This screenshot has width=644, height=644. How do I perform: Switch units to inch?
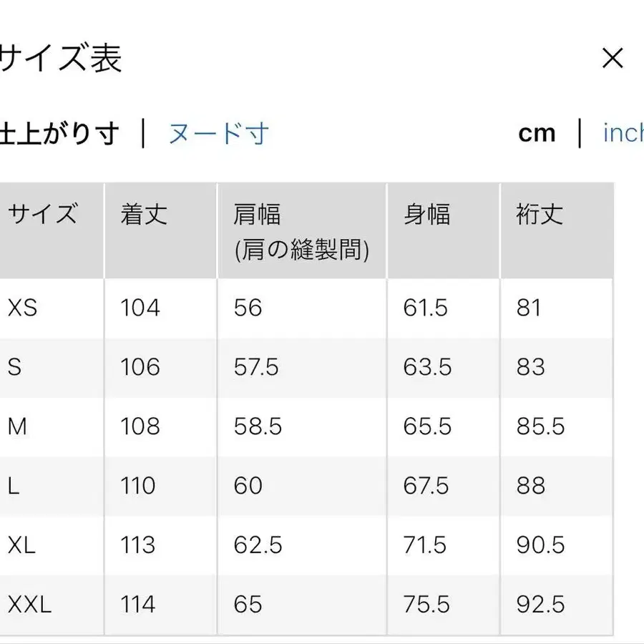coord(624,133)
